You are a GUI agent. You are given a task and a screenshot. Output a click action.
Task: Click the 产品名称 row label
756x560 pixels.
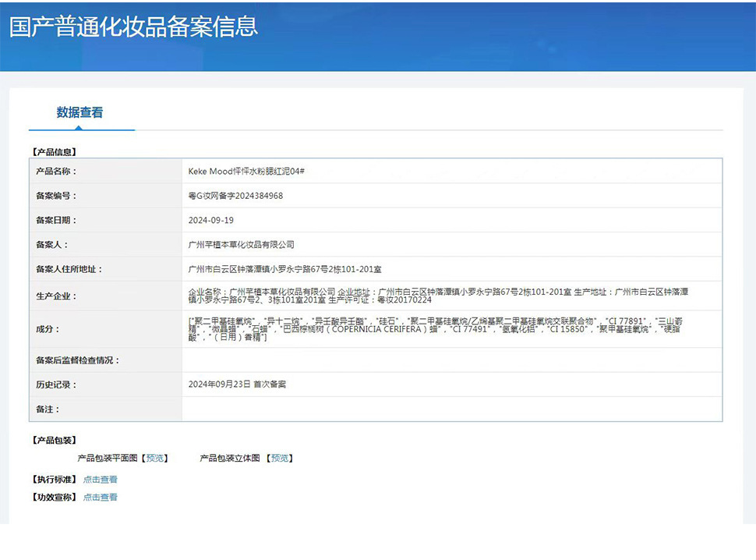[x=56, y=172]
